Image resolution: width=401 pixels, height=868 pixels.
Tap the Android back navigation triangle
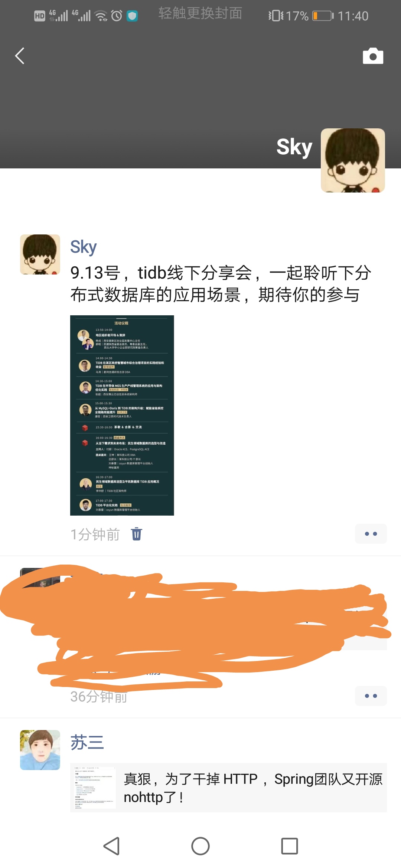[x=111, y=846]
